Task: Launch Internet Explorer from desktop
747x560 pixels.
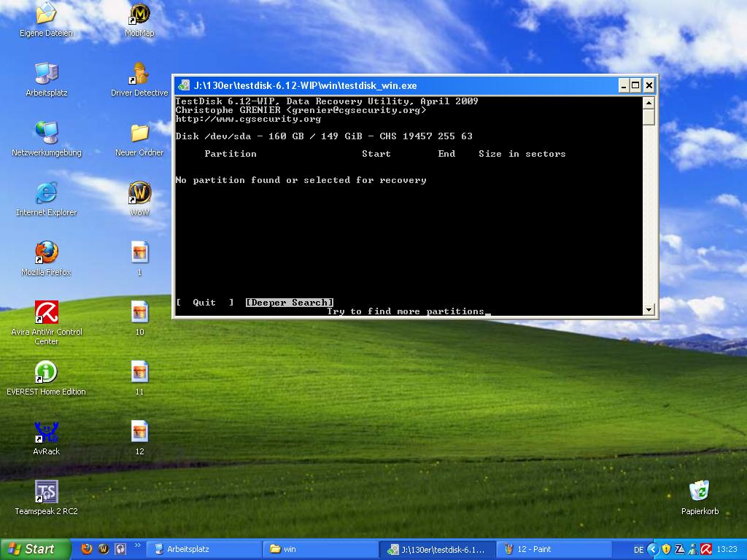Action: coord(46,199)
